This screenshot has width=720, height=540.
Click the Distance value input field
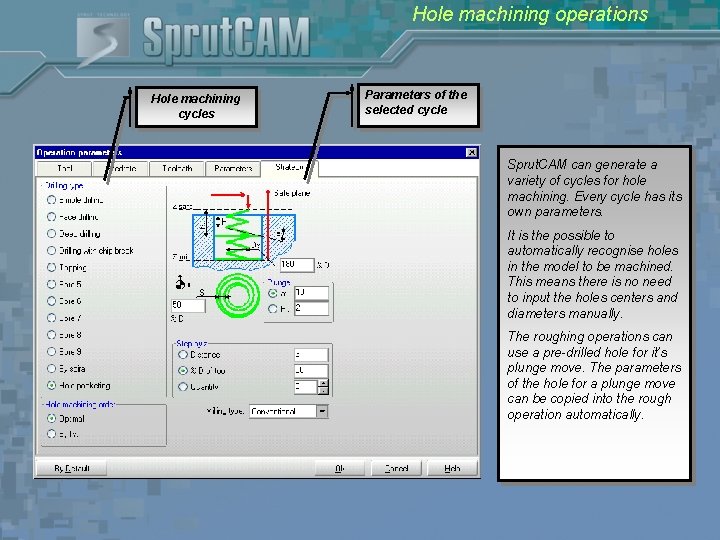coord(311,354)
